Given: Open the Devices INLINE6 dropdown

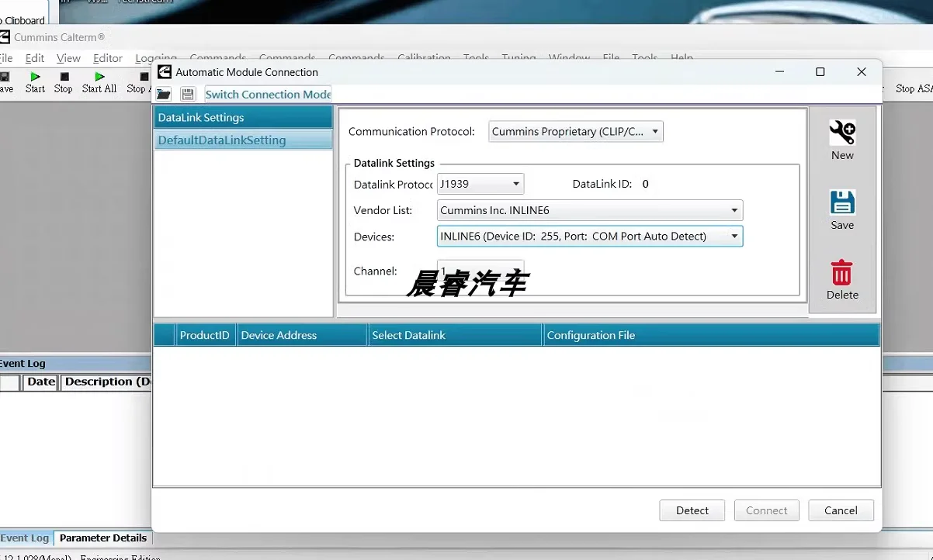Looking at the screenshot, I should point(589,237).
